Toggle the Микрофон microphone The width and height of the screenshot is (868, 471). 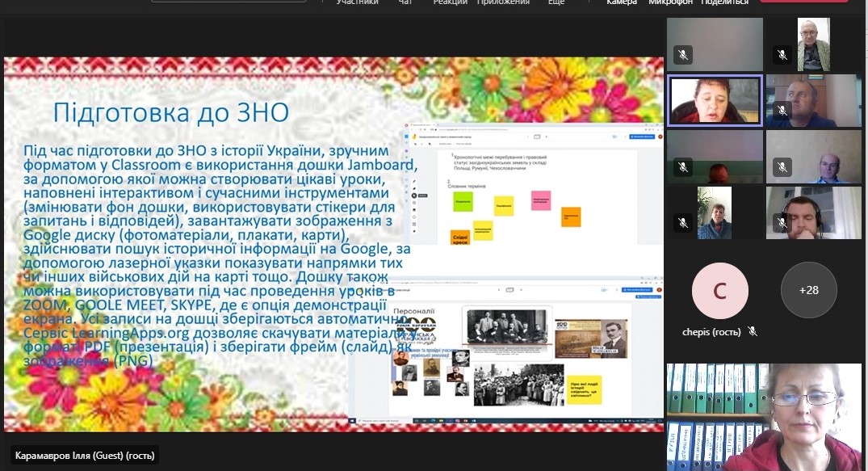click(x=669, y=2)
